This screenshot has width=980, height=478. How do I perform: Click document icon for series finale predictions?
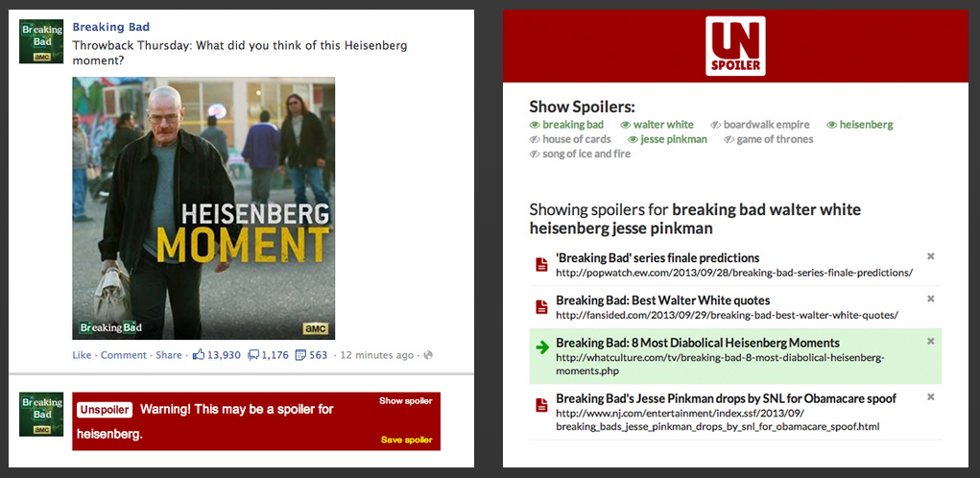541,264
